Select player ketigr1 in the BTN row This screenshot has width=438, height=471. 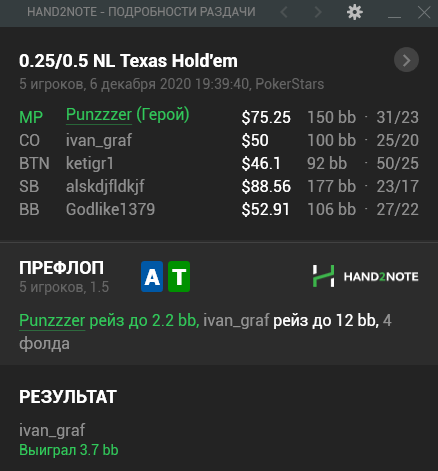[x=90, y=163]
